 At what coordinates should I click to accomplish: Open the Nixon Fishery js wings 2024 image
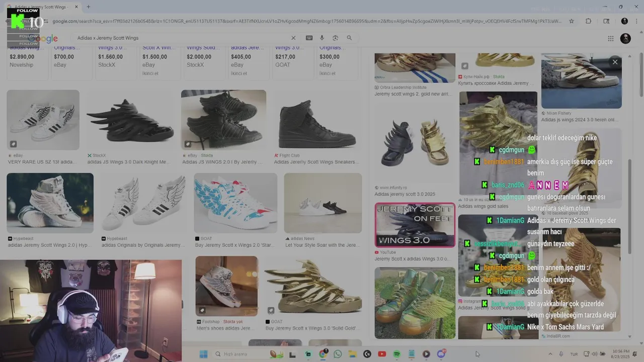[x=581, y=81]
